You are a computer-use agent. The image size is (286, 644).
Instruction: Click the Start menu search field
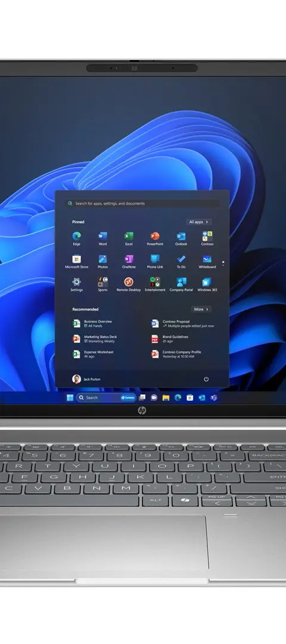[x=142, y=203]
